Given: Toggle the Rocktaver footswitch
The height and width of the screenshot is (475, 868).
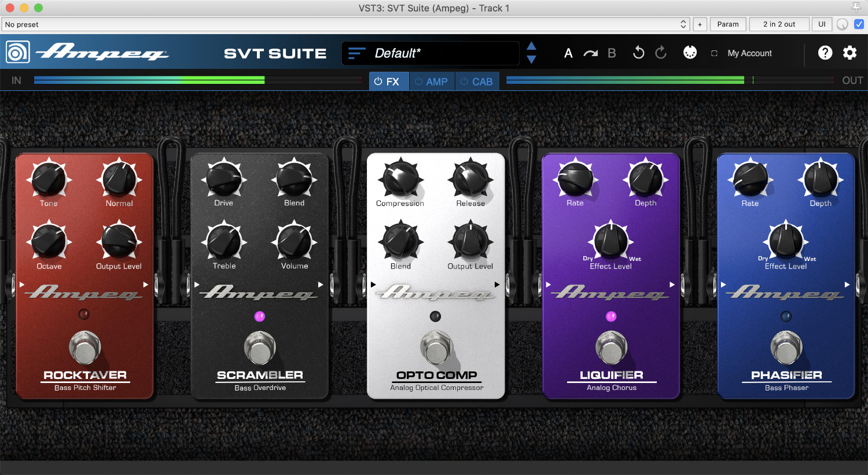Looking at the screenshot, I should [x=85, y=347].
